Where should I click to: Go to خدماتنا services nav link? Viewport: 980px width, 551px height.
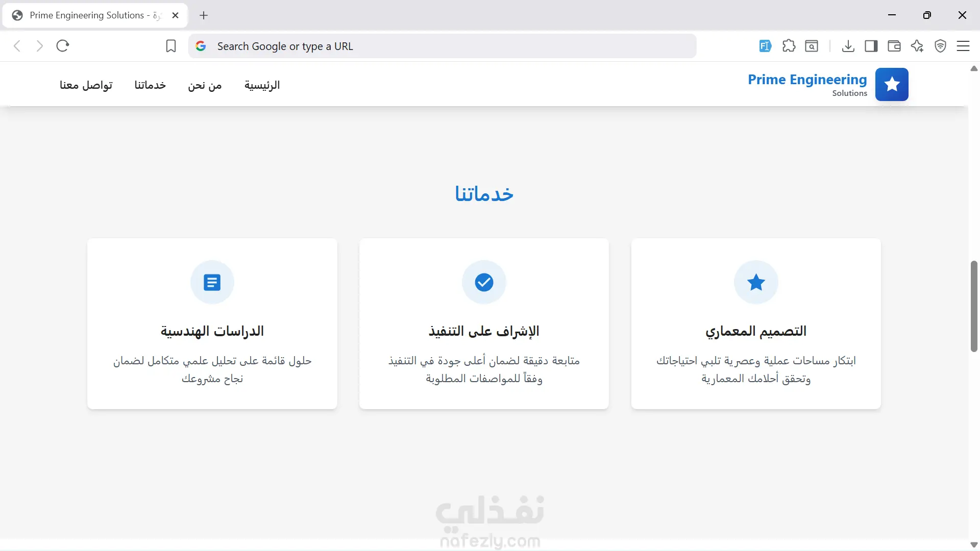150,85
